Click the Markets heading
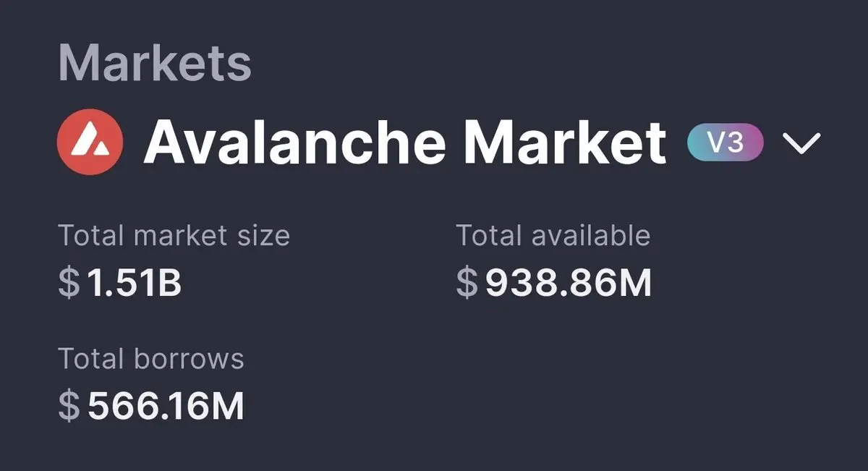This screenshot has height=471, width=868. 155,63
